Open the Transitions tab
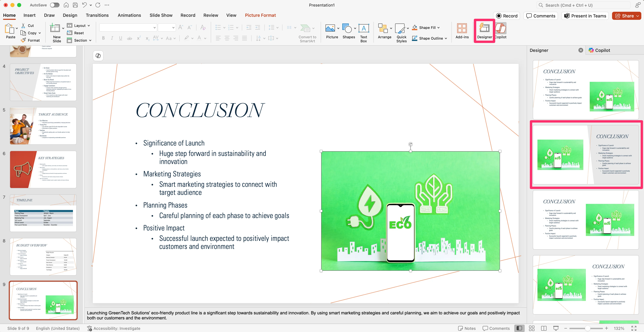Screen dimensions: 644x332 pyautogui.click(x=97, y=15)
